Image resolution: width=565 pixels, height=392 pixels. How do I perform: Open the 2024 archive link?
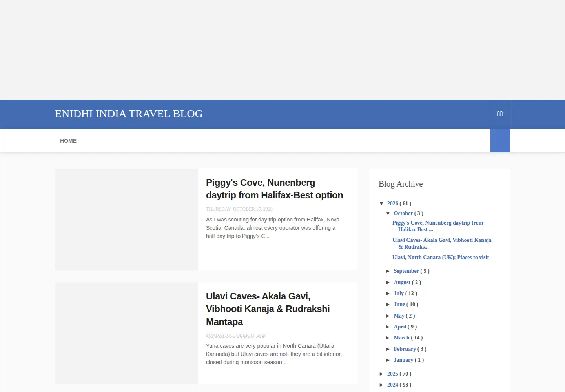(x=392, y=385)
